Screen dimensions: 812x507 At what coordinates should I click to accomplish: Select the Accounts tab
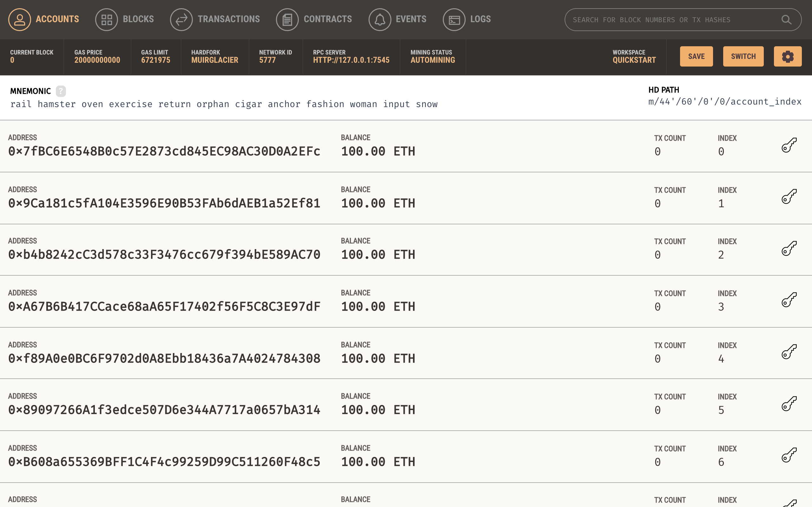click(x=57, y=19)
